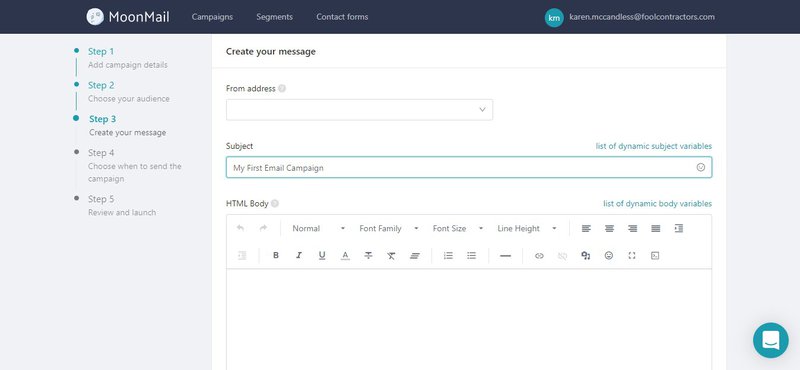Open the emoji picker in editor toolbar
This screenshot has width=800, height=370.
(609, 256)
